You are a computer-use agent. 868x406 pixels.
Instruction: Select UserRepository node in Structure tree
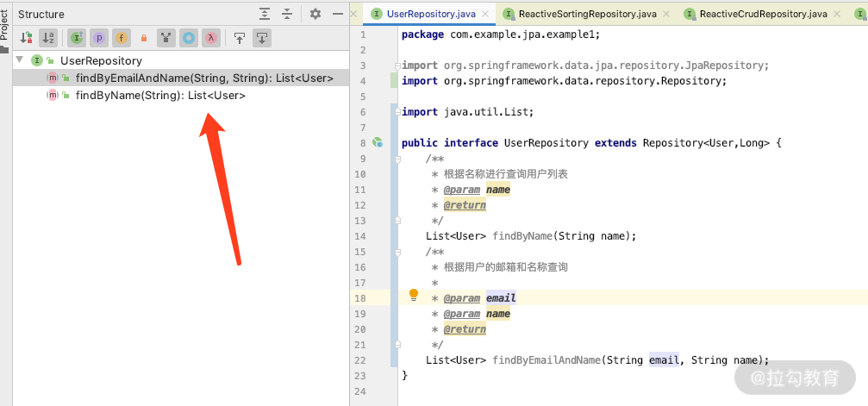[101, 60]
